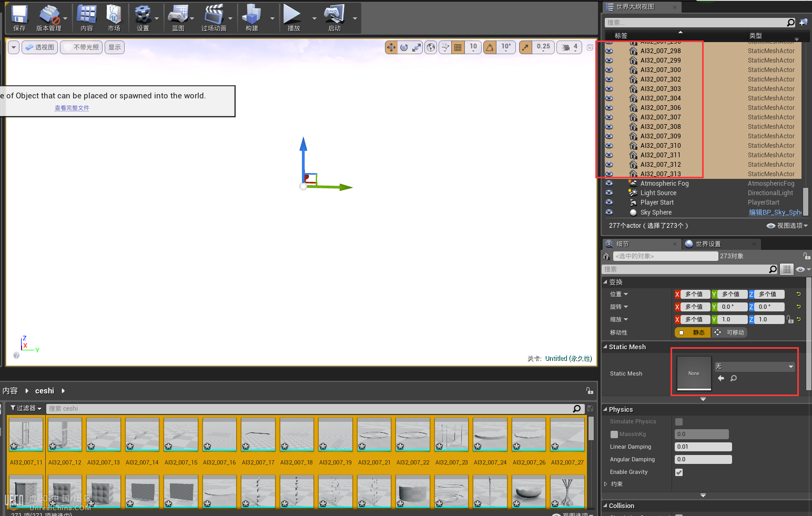812x516 pixels.
Task: Enable the Simulate Physics checkbox
Action: 679,422
